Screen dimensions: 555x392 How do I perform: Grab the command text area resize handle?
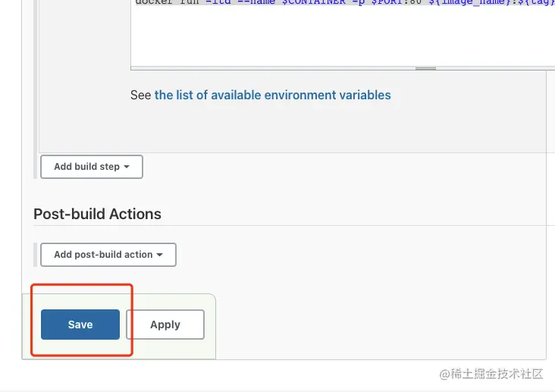[x=425, y=68]
